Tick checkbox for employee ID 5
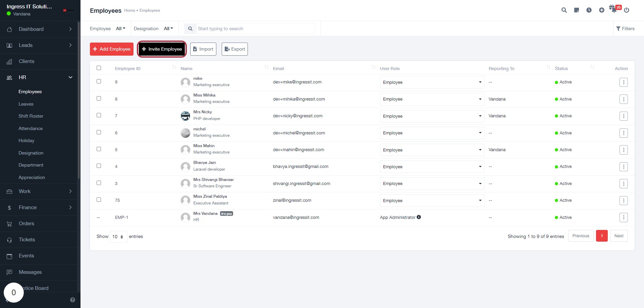 coord(99,149)
